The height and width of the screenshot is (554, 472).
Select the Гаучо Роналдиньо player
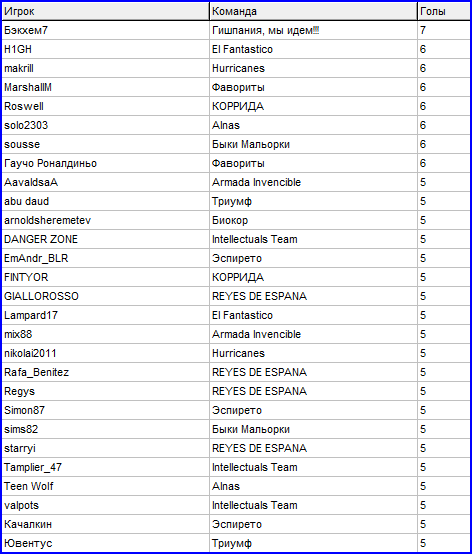click(50, 163)
